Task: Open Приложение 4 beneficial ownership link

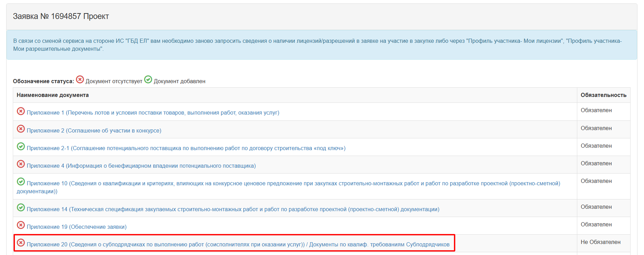Action: tap(141, 166)
